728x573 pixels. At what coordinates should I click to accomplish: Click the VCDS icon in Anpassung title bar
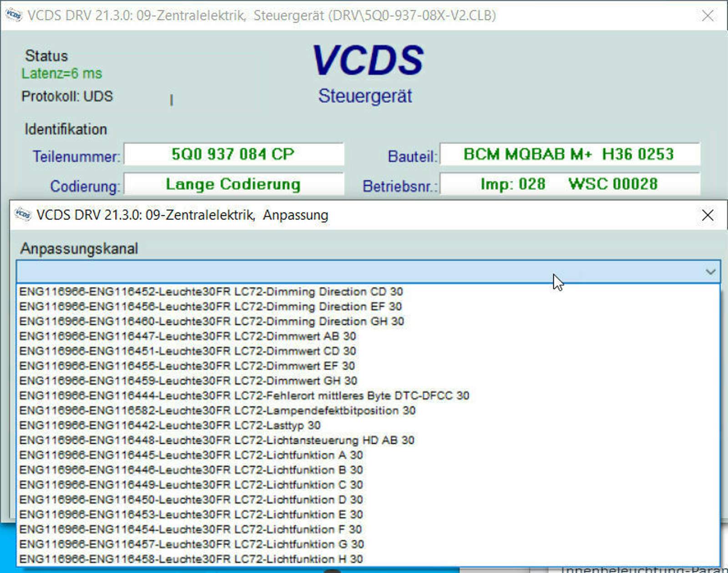pos(22,214)
